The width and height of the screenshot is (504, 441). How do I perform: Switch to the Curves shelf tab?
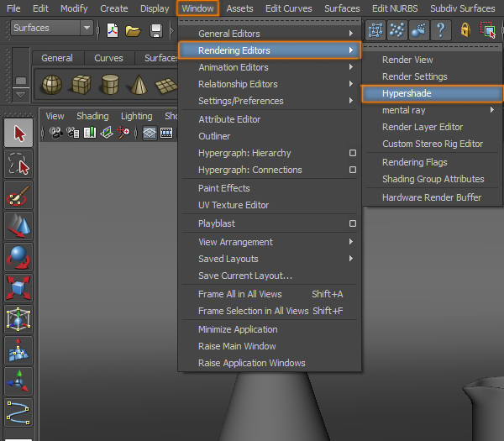(108, 58)
